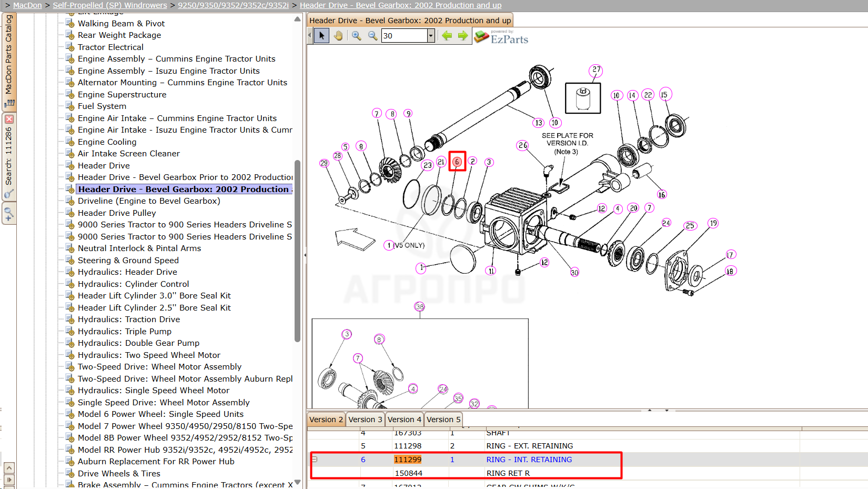Image resolution: width=868 pixels, height=489 pixels.
Task: Open Steering & Ground Speed tree item
Action: coord(128,261)
